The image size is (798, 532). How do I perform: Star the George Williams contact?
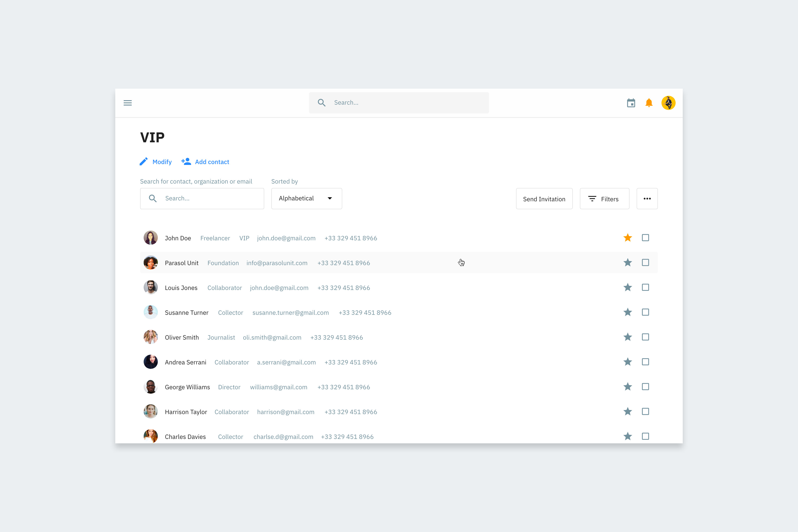(628, 386)
